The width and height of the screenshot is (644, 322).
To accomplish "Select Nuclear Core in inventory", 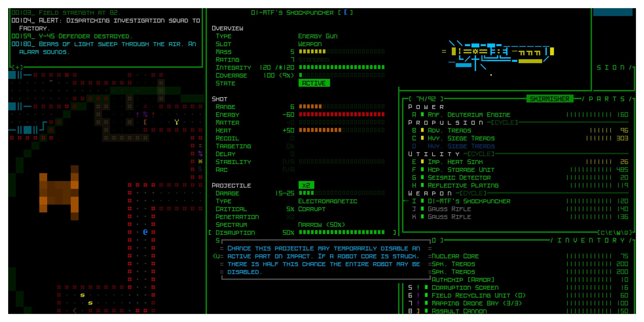I will [x=455, y=256].
